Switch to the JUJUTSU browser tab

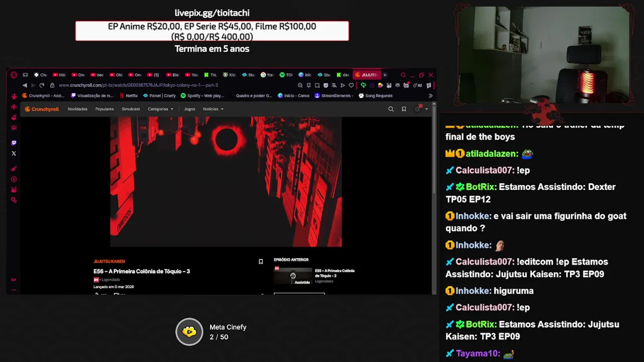tap(366, 75)
